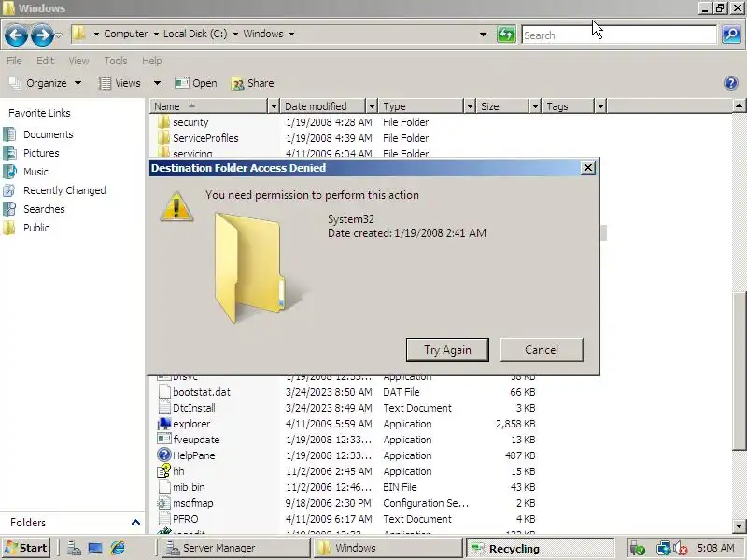The image size is (747, 560).
Task: Click Computer in the address breadcrumb
Action: point(126,34)
